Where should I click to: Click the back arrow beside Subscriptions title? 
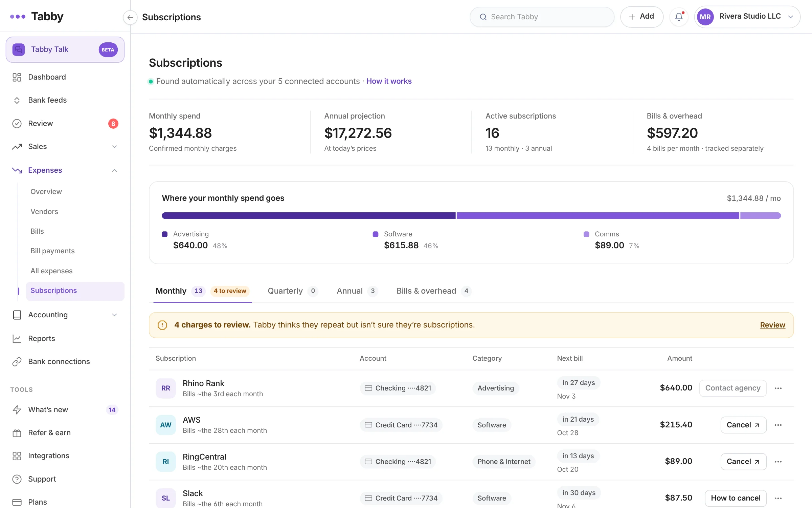coord(130,17)
